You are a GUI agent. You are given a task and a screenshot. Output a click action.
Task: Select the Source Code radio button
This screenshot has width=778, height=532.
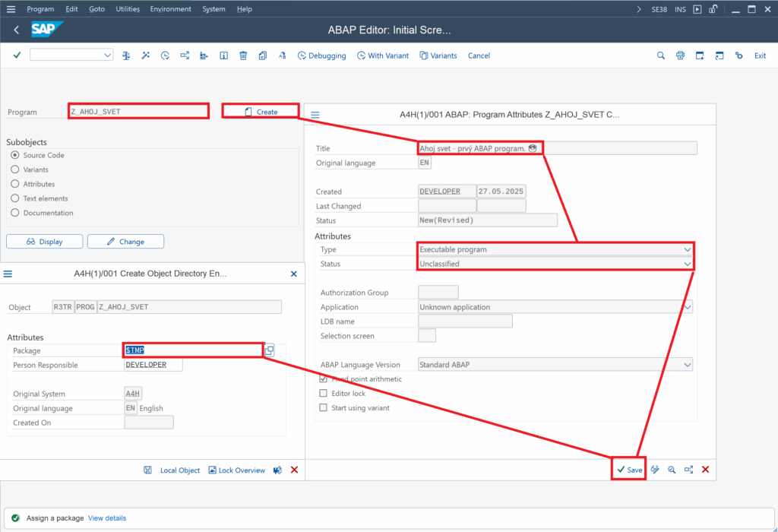point(15,155)
